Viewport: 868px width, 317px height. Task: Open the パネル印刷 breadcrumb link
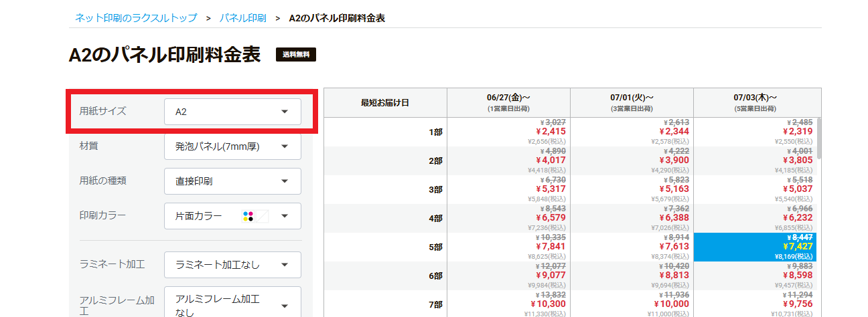click(243, 18)
